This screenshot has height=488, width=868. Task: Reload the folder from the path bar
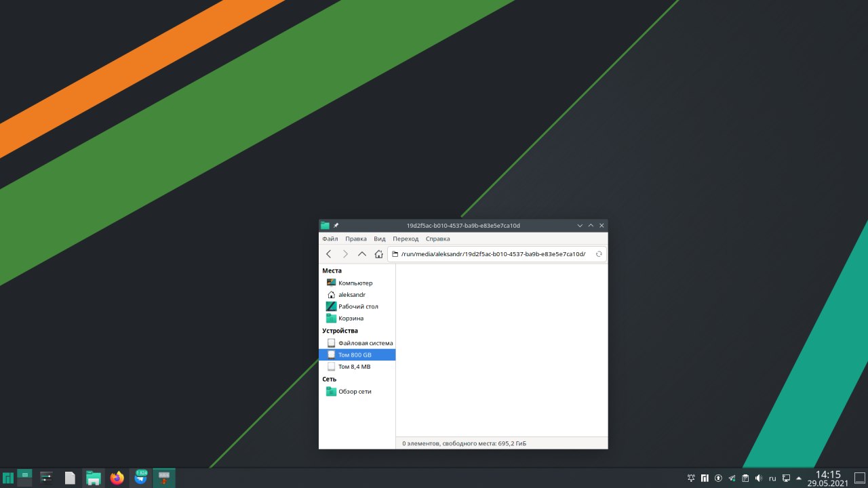point(599,254)
